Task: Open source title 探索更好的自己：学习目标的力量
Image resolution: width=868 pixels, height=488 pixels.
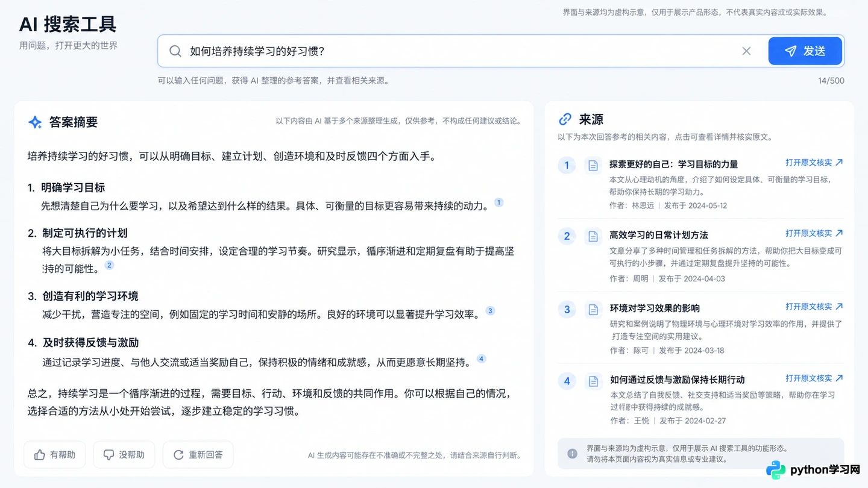Action: click(x=673, y=164)
